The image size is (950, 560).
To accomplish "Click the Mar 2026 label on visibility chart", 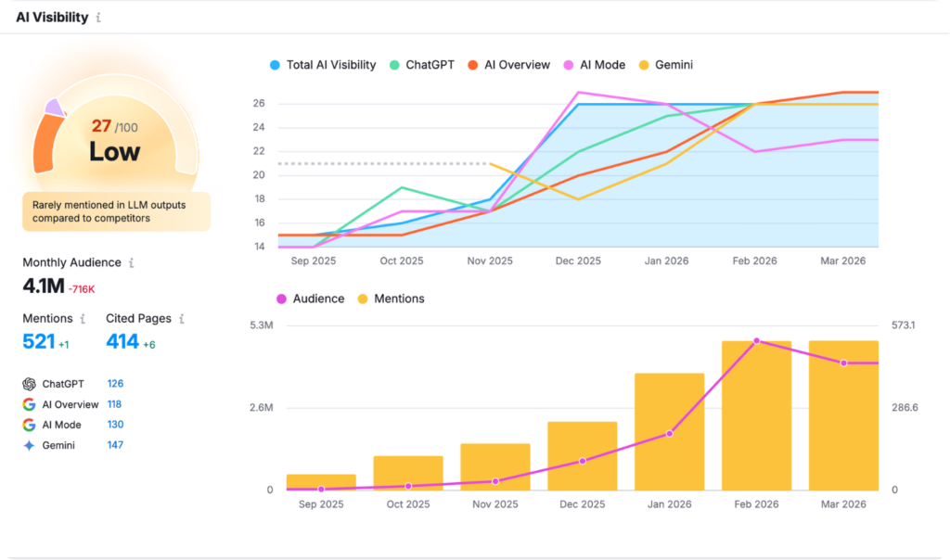I will pos(842,261).
